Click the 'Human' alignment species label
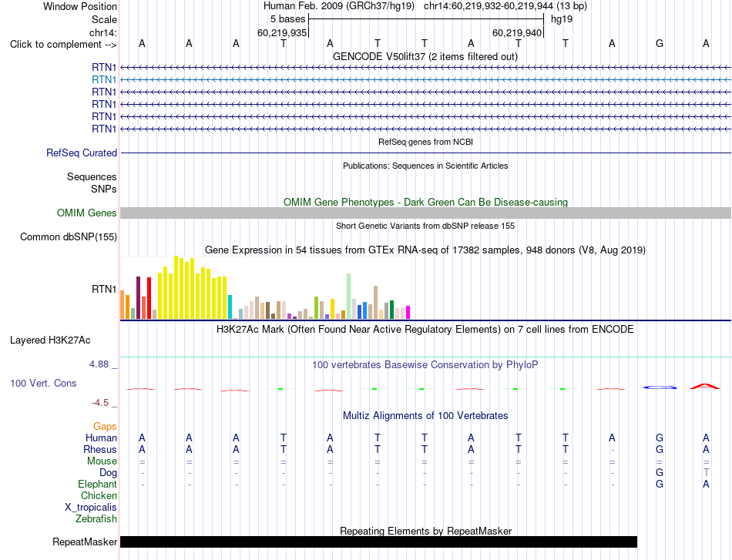The width and height of the screenshot is (732, 560). 101,438
